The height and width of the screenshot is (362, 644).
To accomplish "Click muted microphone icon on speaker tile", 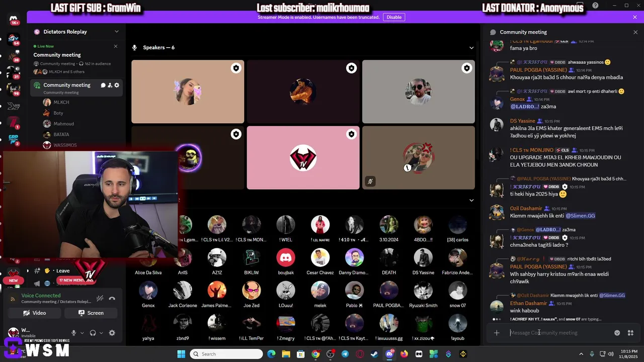I will [370, 182].
